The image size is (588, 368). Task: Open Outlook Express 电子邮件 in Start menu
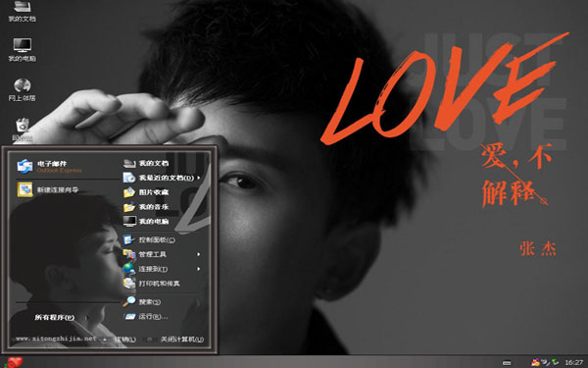point(50,167)
